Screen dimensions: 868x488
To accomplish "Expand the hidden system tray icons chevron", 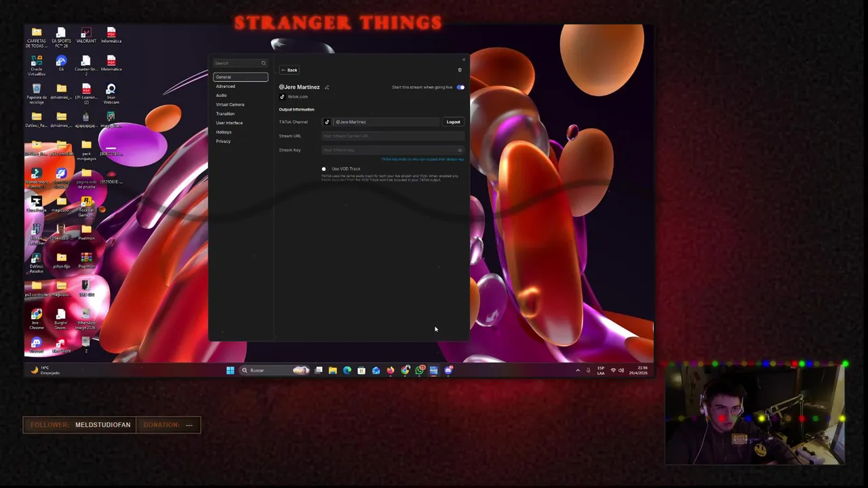I will (578, 370).
